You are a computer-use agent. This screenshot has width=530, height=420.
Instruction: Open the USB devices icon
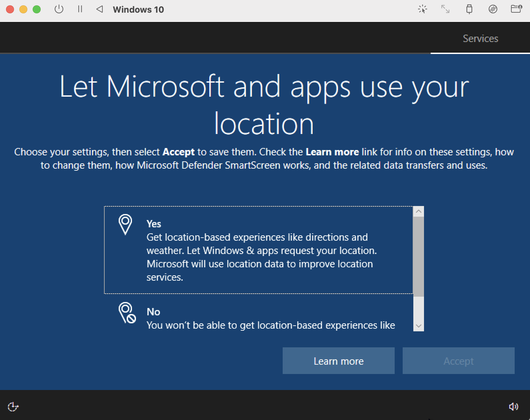coord(469,9)
